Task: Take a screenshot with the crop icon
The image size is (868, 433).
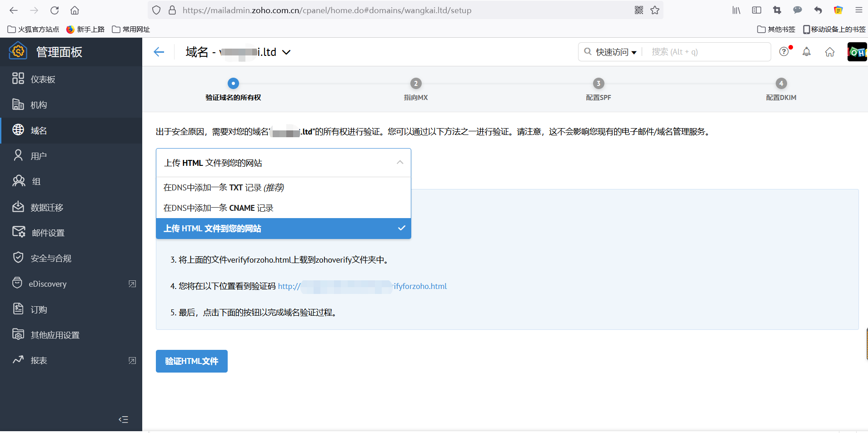Action: [777, 10]
